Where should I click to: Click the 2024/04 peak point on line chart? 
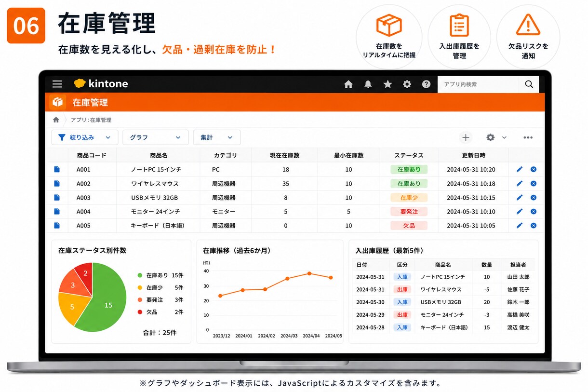(309, 273)
